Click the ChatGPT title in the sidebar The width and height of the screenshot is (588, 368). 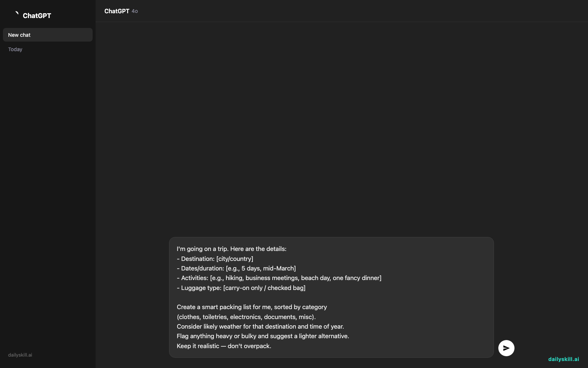[37, 15]
